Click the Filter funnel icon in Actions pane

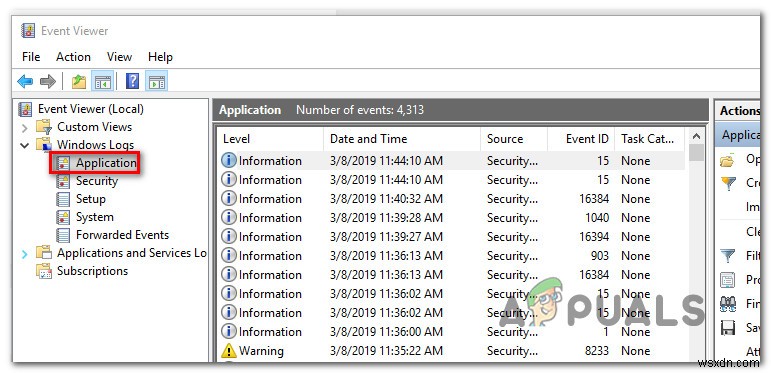click(x=727, y=256)
